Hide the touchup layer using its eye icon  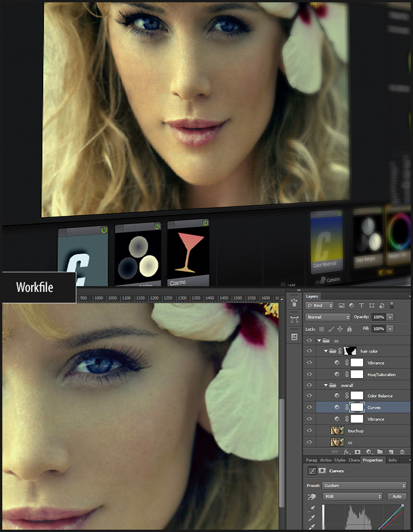(310, 430)
